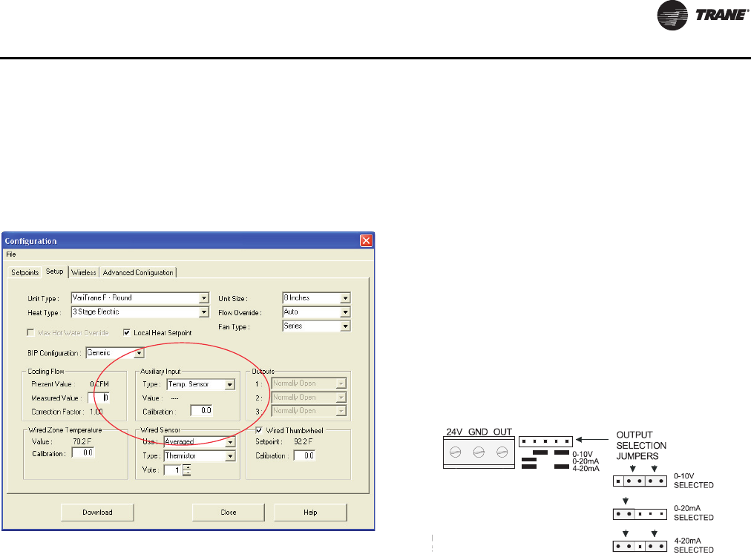
Task: Open the Outputs 3 Normally Open dropdown
Action: (341, 411)
